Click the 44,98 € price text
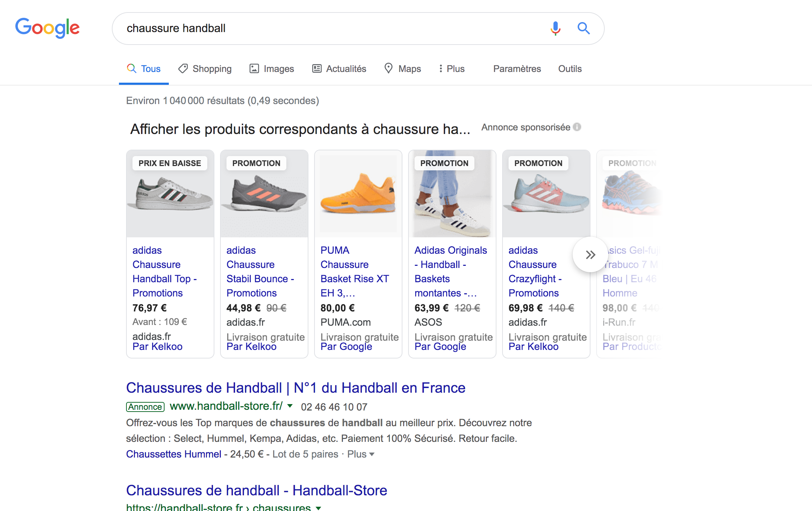 coord(244,308)
